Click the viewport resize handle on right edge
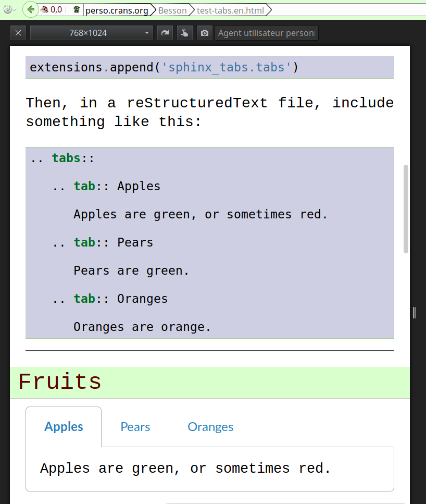The width and height of the screenshot is (426, 504). pyautogui.click(x=414, y=312)
